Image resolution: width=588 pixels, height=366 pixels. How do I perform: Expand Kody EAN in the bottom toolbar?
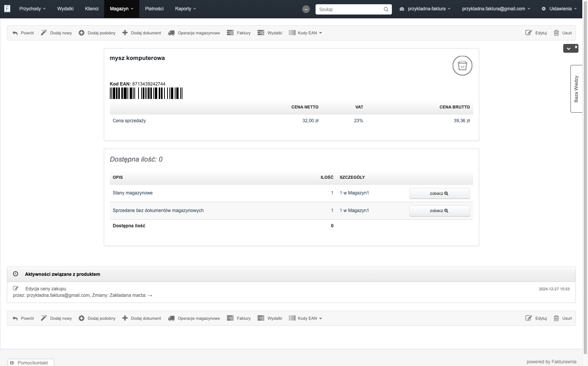[305, 318]
